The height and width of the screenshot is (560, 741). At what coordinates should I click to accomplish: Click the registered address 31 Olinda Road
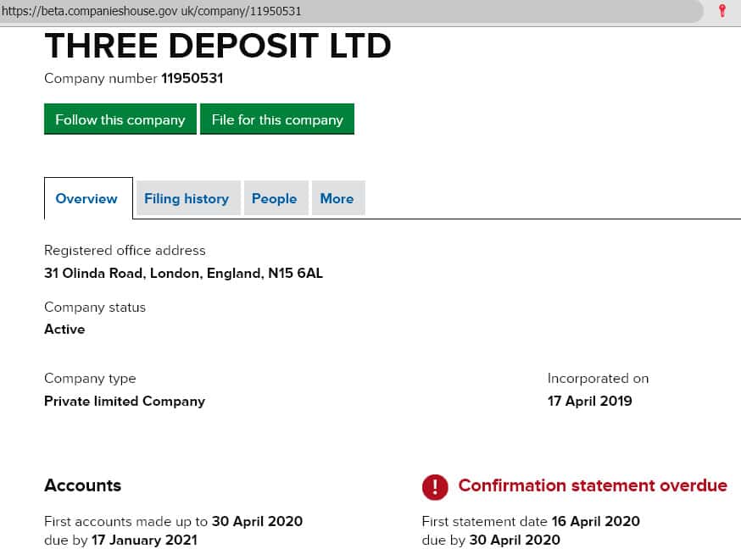(183, 274)
